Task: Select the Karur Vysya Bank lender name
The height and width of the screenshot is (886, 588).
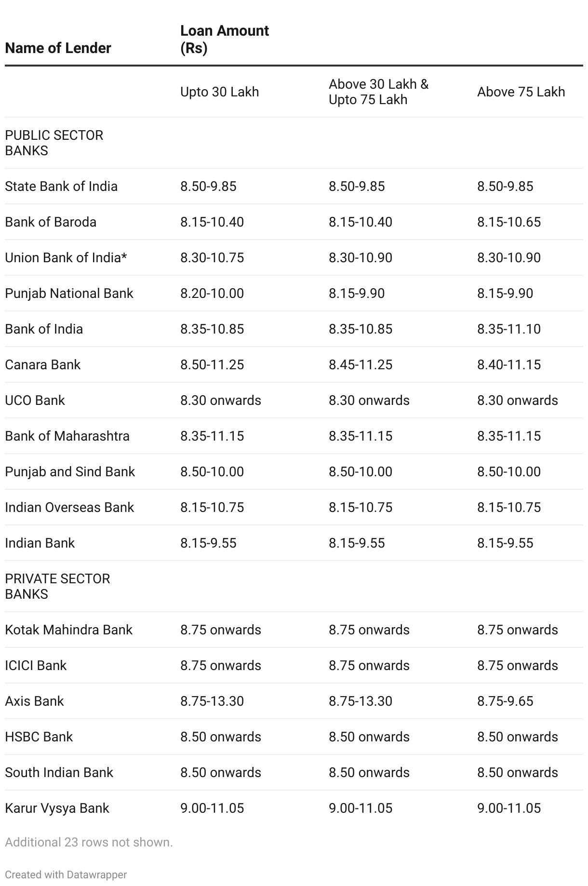Action: click(x=57, y=808)
